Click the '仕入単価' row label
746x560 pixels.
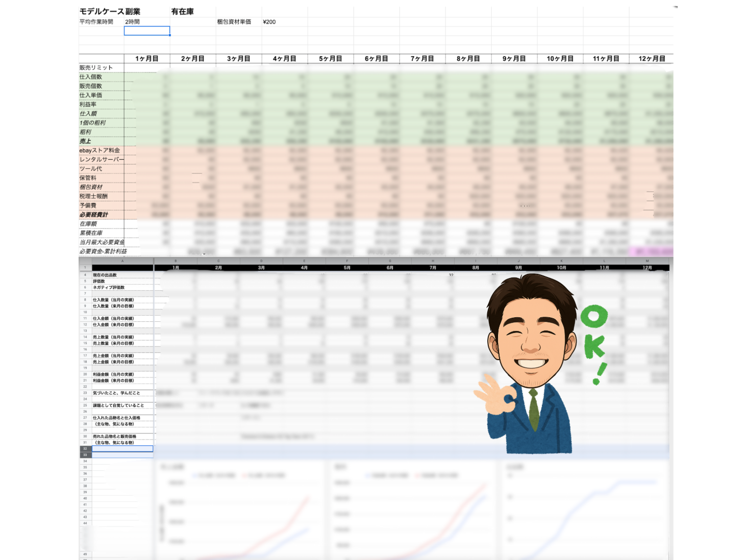(91, 95)
